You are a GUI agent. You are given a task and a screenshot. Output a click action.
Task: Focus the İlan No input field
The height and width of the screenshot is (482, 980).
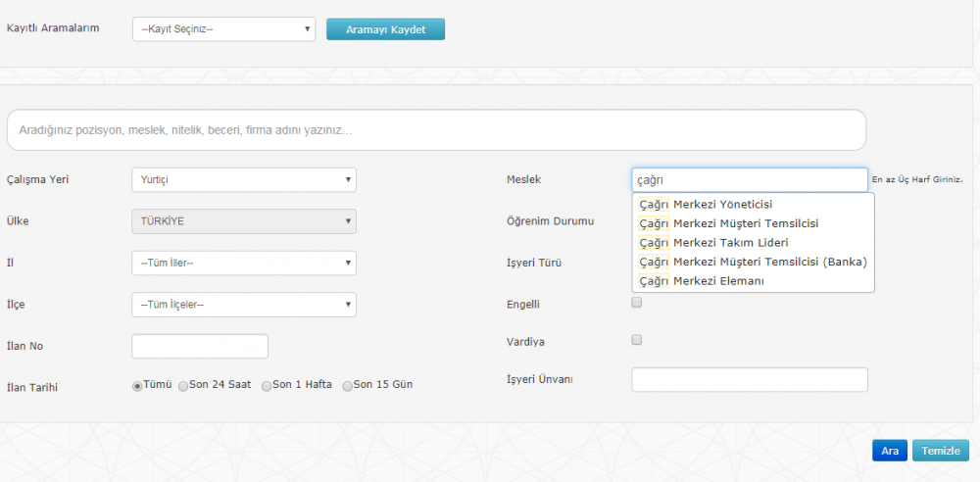pyautogui.click(x=200, y=347)
